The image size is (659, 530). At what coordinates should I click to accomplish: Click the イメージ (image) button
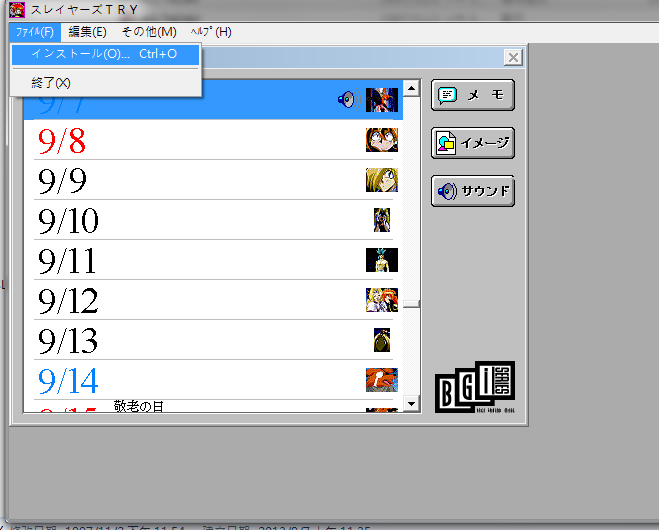[x=473, y=143]
